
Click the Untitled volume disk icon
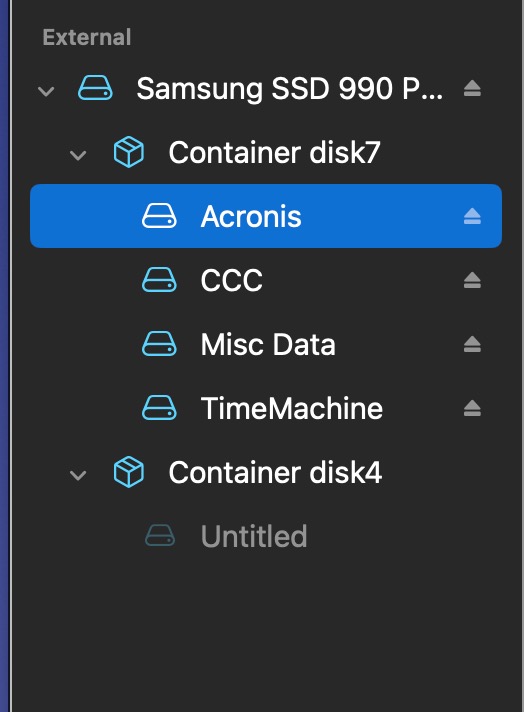[x=159, y=535]
